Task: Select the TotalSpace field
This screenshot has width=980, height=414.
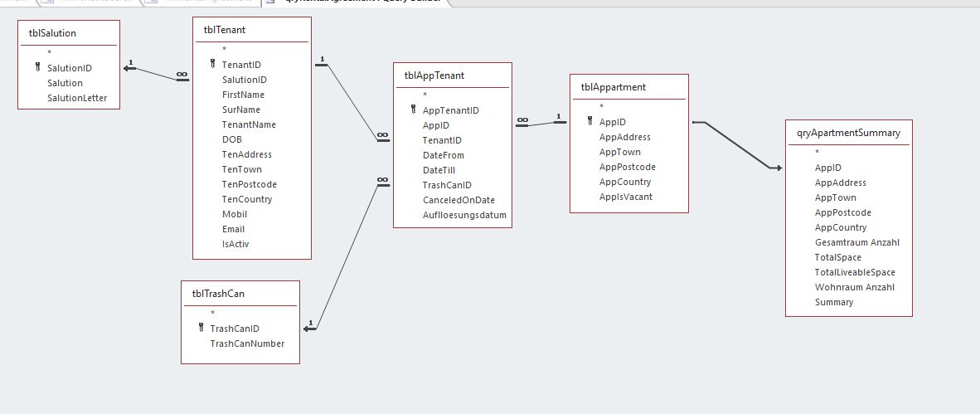Action: (838, 257)
